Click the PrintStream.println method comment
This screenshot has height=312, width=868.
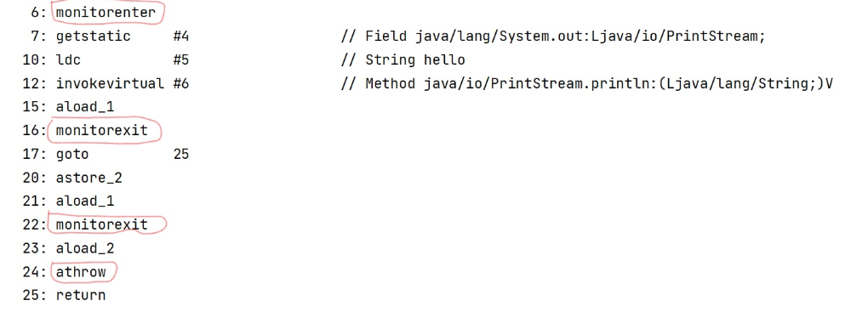587,83
